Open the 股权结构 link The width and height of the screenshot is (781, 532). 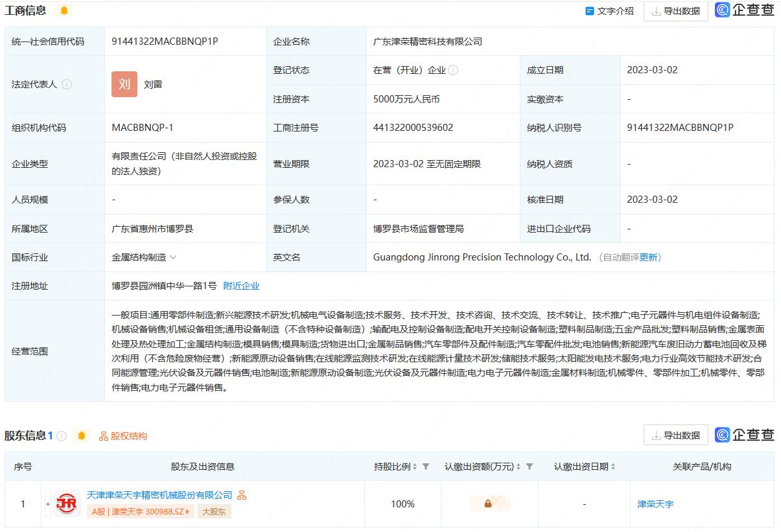[123, 436]
